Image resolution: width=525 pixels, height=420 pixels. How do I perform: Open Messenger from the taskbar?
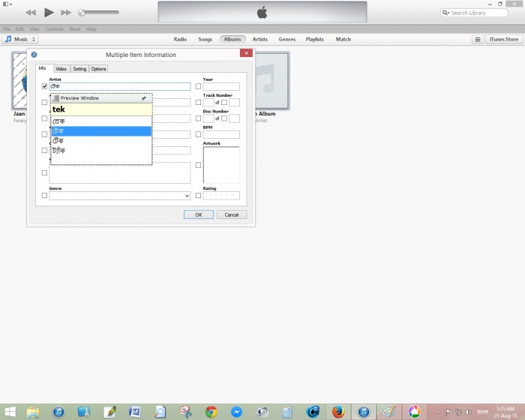[236, 412]
